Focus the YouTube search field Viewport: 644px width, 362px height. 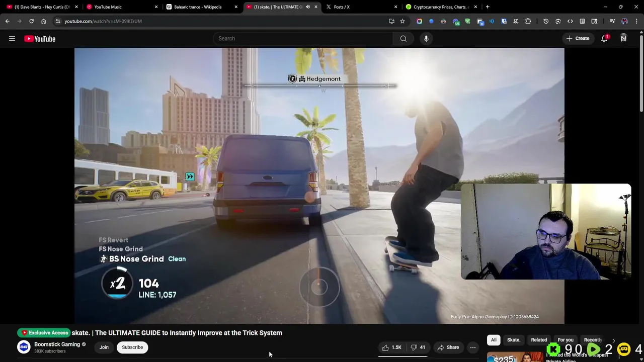click(303, 39)
